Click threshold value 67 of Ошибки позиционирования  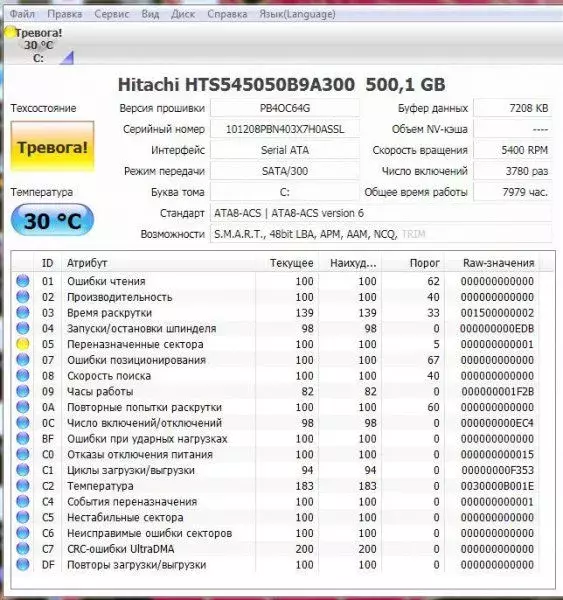click(x=433, y=360)
